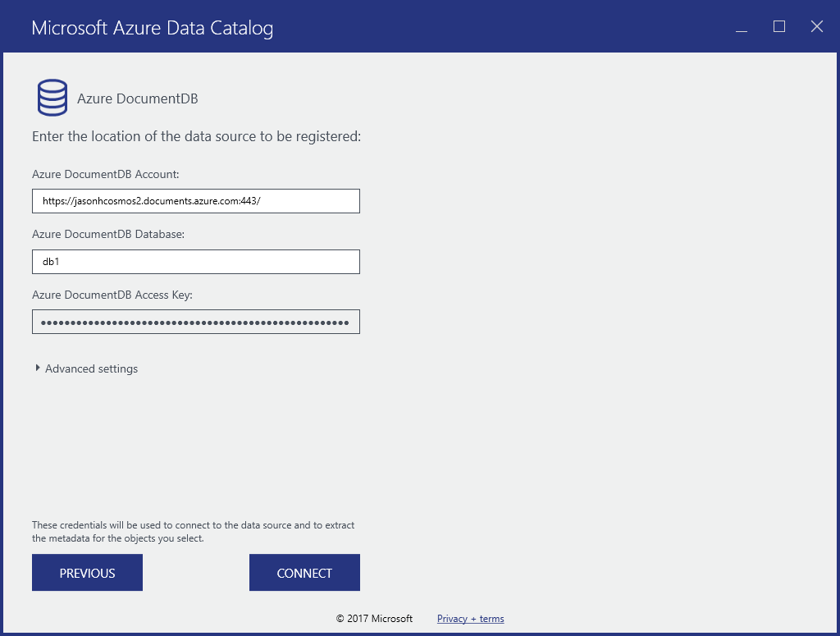This screenshot has height=636, width=840.
Task: Edit the Azure DocumentDB Database value db1
Action: point(195,261)
